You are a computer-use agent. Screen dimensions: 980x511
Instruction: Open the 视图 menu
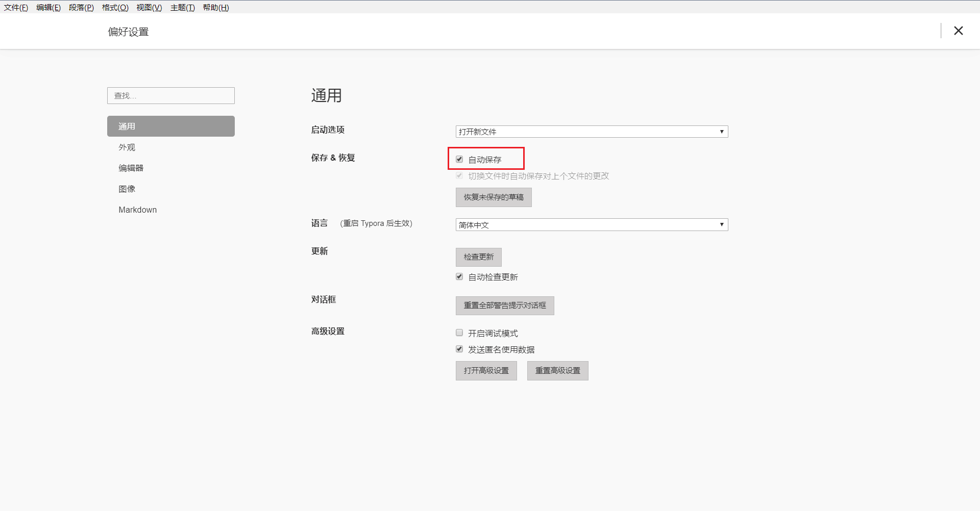click(149, 8)
